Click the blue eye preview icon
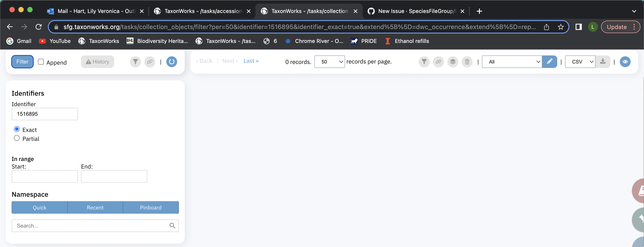The height and width of the screenshot is (247, 644). click(x=625, y=61)
